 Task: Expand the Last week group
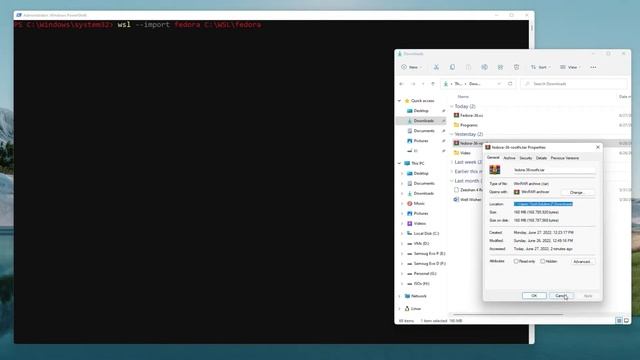(451, 162)
